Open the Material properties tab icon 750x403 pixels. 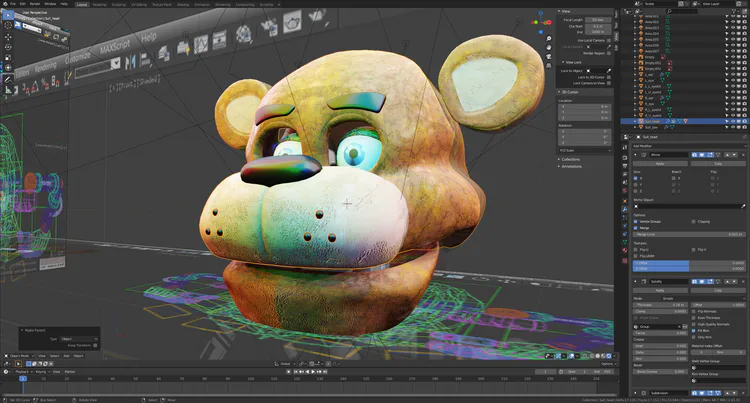pyautogui.click(x=625, y=251)
